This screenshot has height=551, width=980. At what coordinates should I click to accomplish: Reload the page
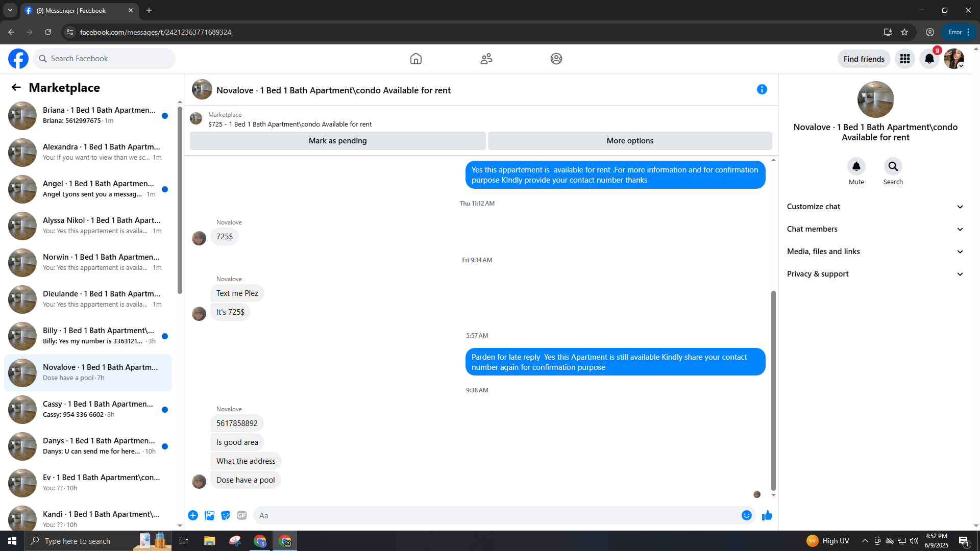tap(48, 32)
